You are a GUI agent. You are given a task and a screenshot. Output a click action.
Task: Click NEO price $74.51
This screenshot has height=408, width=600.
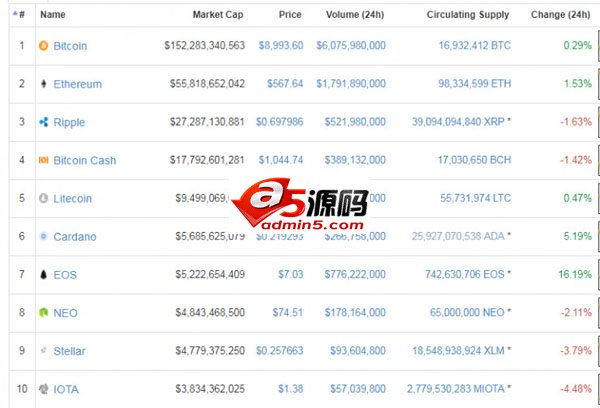click(288, 312)
